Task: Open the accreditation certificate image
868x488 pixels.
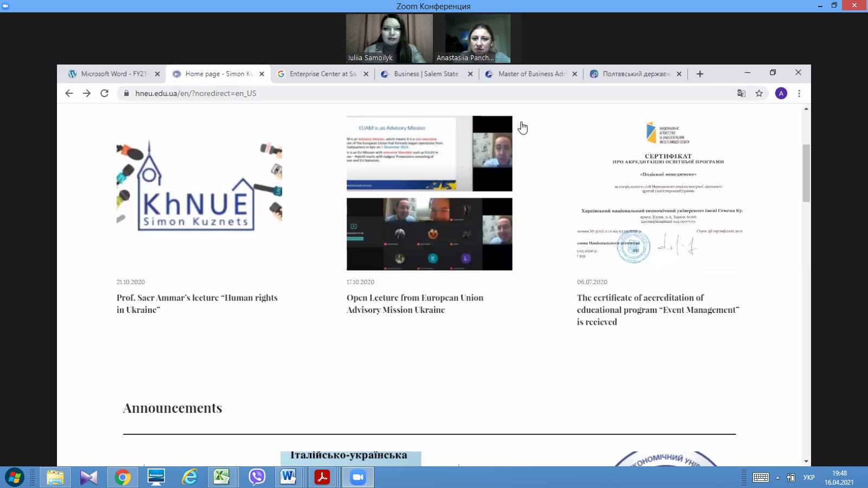Action: pyautogui.click(x=660, y=193)
